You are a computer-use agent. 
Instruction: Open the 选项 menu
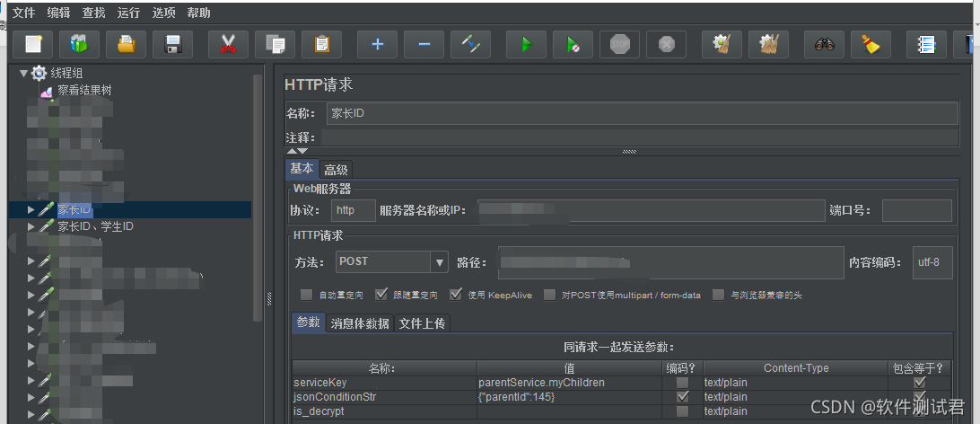point(163,13)
